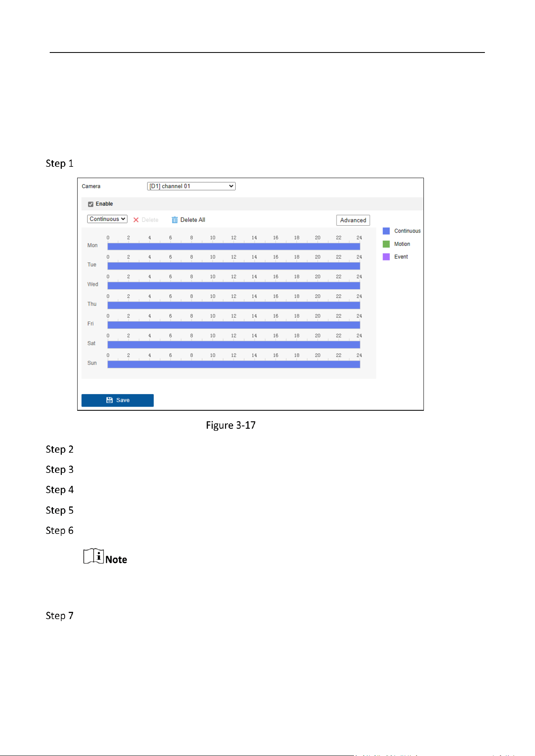
Task: Click the Monday schedule timeline bar
Action: pyautogui.click(x=234, y=246)
